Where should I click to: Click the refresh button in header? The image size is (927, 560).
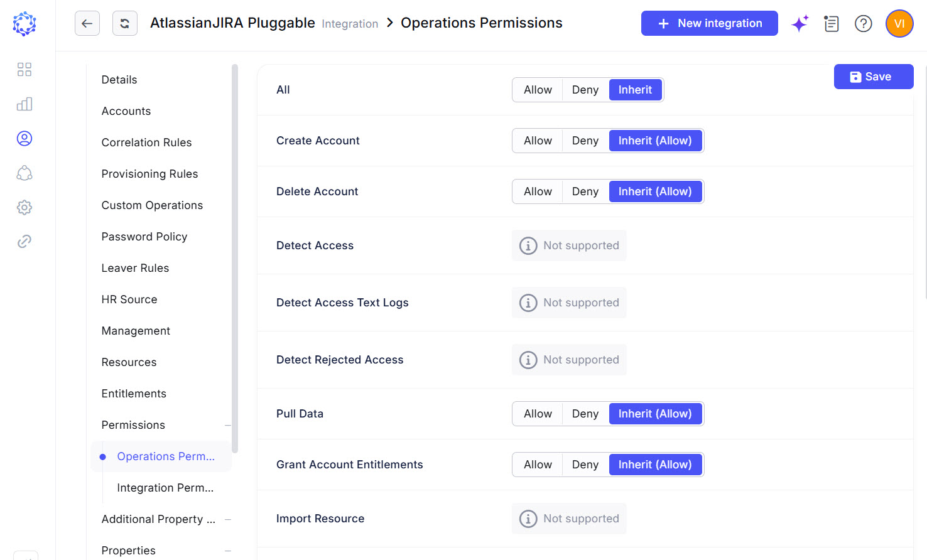pyautogui.click(x=125, y=24)
